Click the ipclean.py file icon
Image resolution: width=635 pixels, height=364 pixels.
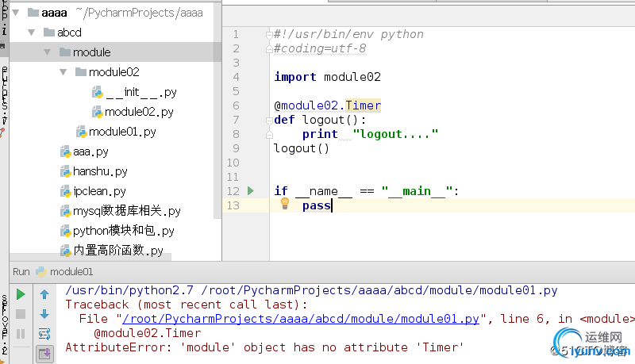pyautogui.click(x=66, y=191)
